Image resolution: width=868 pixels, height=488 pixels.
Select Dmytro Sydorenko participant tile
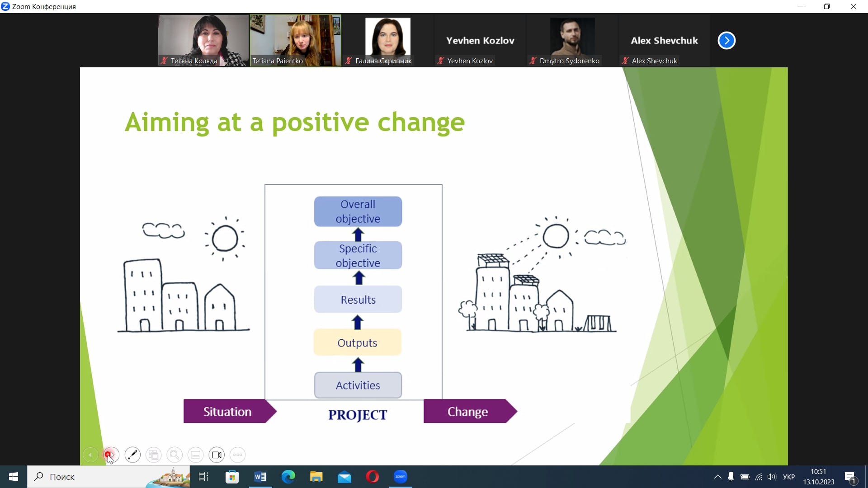coord(572,41)
